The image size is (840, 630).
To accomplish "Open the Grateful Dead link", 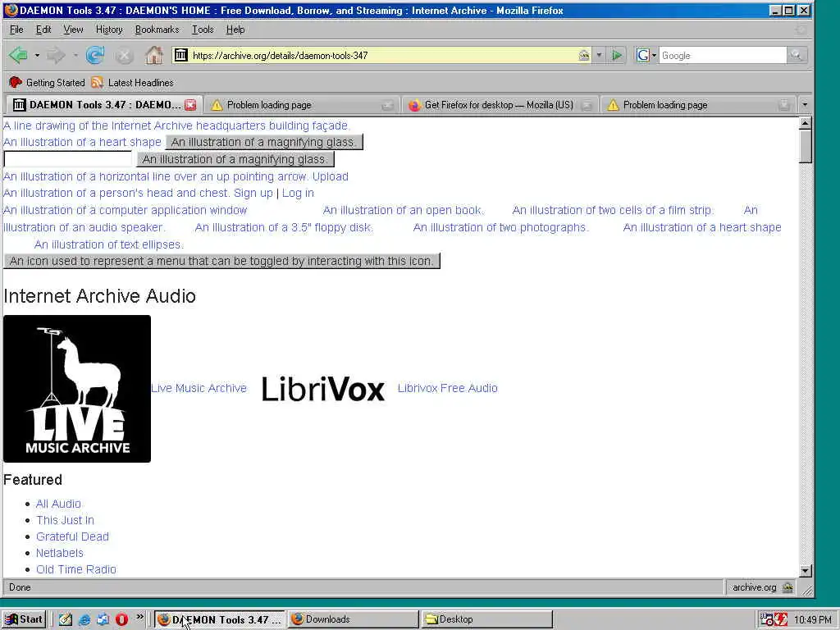I will point(72,536).
